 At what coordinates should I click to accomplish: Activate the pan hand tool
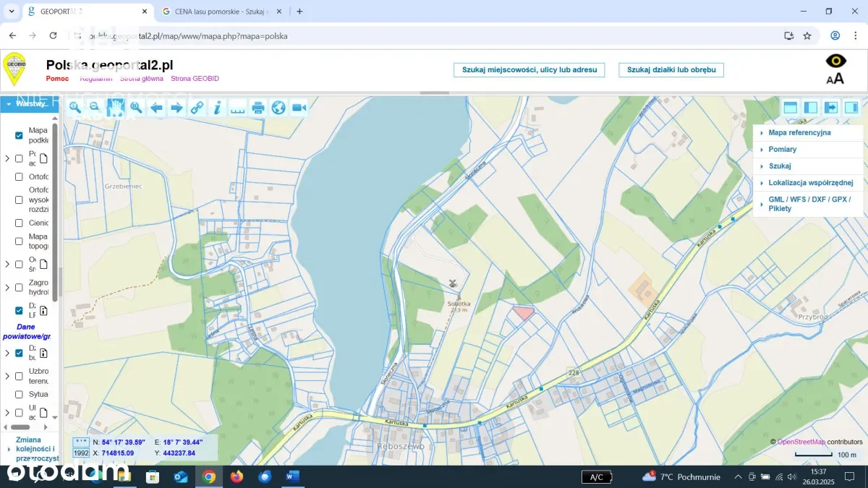coord(115,108)
